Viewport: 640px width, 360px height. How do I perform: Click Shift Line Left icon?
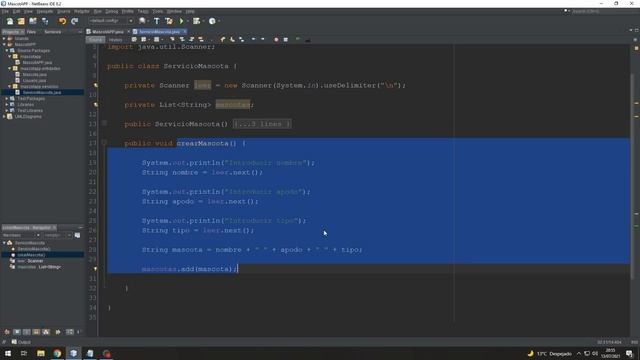(x=253, y=40)
